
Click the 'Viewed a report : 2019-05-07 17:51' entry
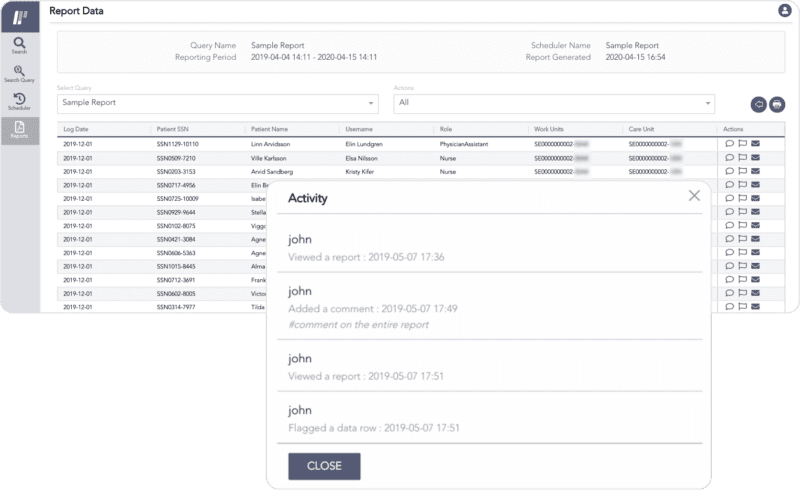tap(366, 376)
